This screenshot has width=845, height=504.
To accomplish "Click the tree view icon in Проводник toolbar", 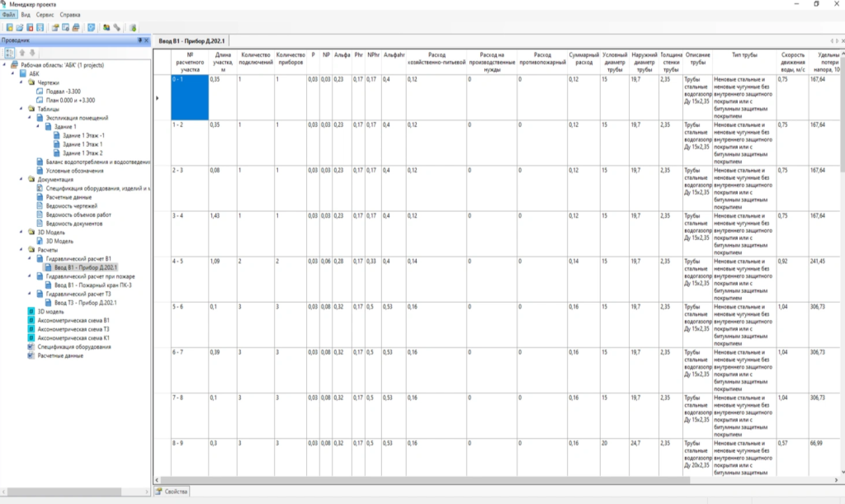I will pyautogui.click(x=9, y=52).
